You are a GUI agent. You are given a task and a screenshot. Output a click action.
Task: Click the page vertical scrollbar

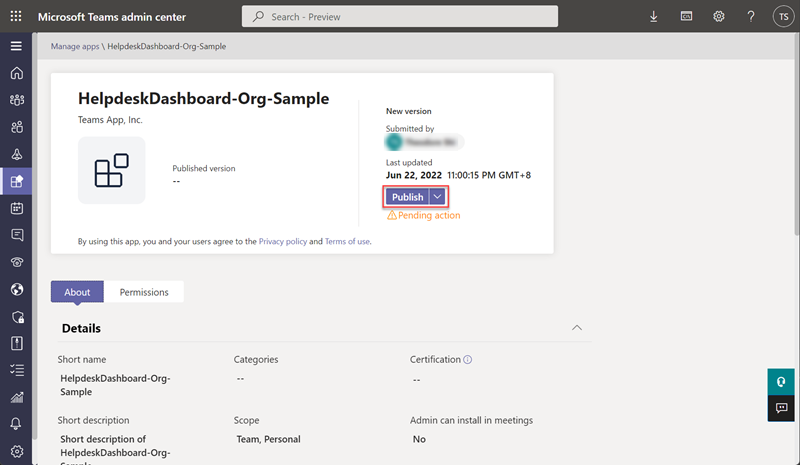(797, 133)
